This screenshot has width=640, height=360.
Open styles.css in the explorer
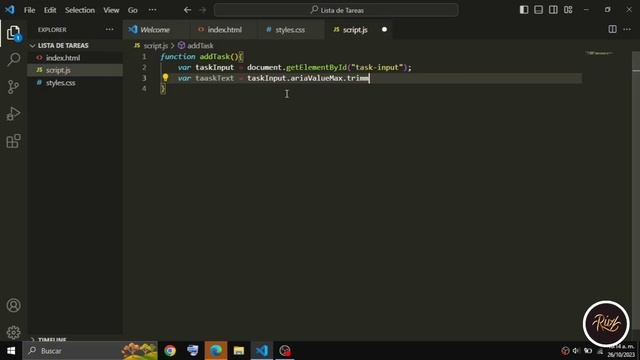60,83
